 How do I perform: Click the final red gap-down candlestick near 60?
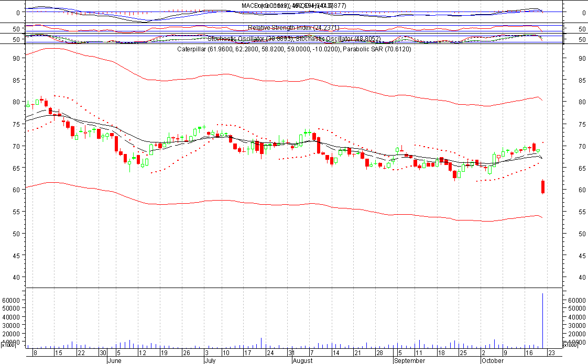pyautogui.click(x=542, y=186)
